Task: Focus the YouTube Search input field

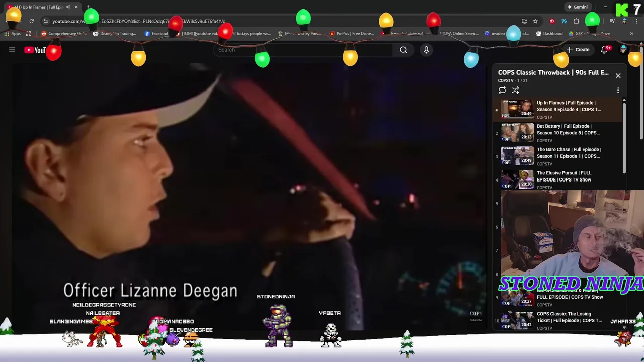Action: [x=303, y=50]
